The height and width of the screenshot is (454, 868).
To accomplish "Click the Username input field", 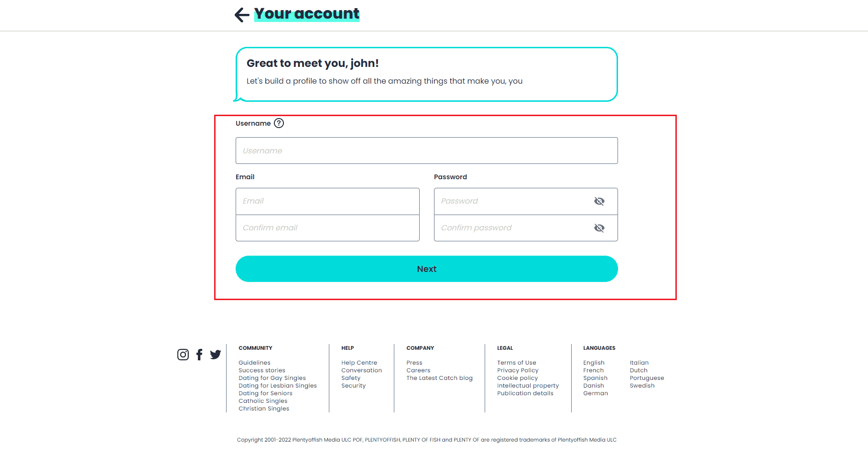I will click(x=426, y=151).
